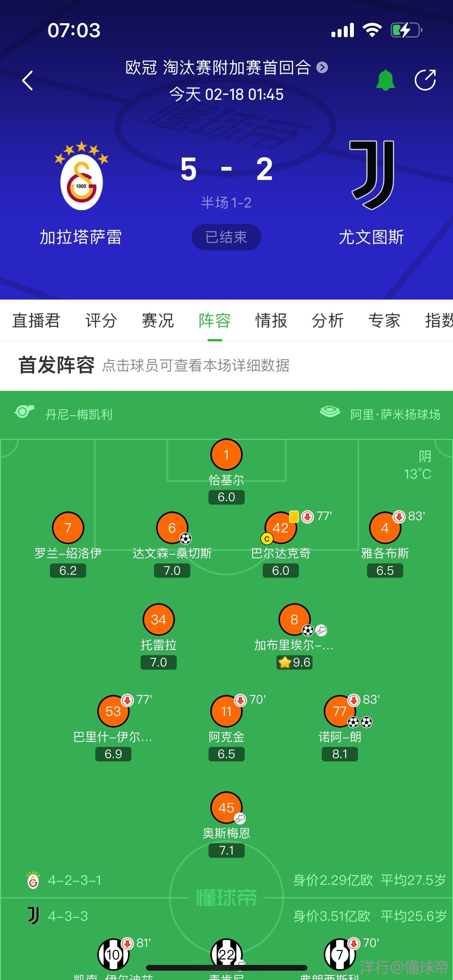Open the Galatasaray team crest
The height and width of the screenshot is (980, 453).
[81, 176]
